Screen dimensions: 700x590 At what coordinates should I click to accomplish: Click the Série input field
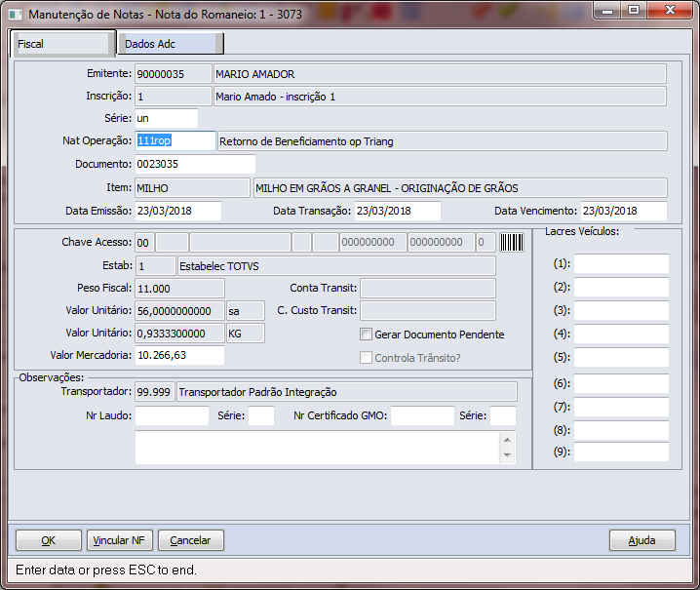[x=167, y=118]
